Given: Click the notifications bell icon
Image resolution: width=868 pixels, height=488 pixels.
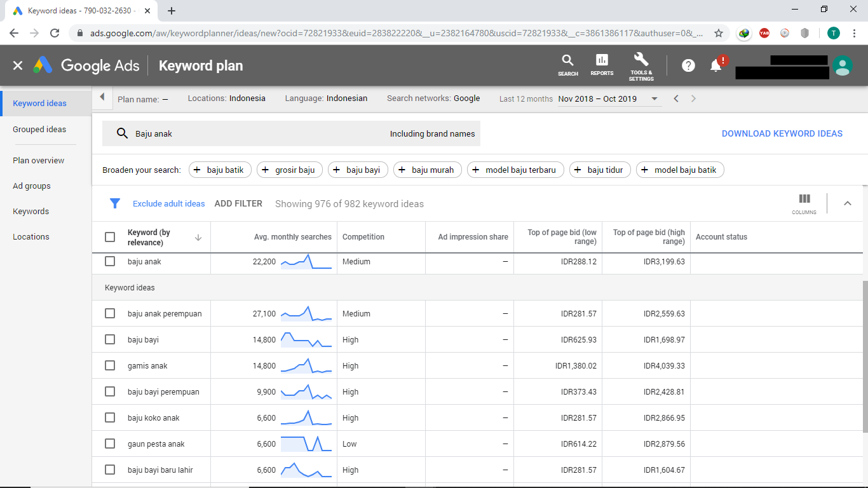Looking at the screenshot, I should coord(716,65).
